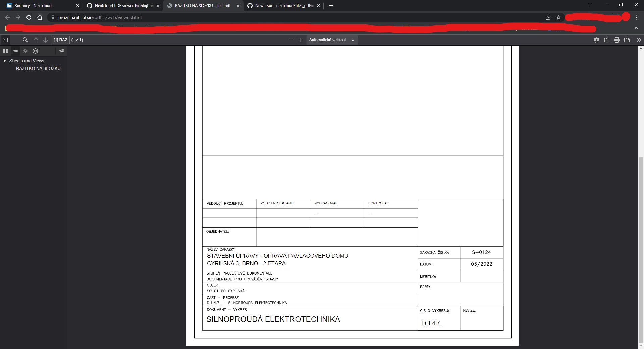Screen dimensions: 644x349
Task: Select the RAZÍTKO NA SLOŽKU outline entry
Action: pos(38,68)
